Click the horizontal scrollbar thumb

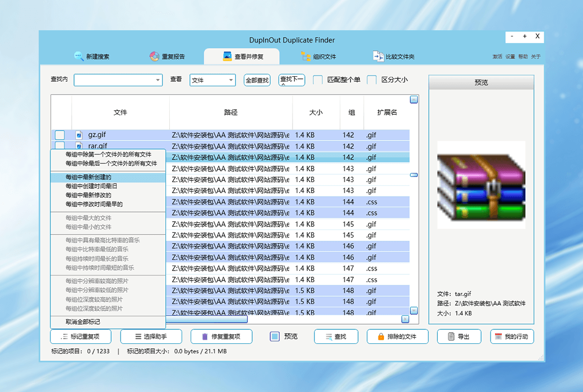point(206,319)
